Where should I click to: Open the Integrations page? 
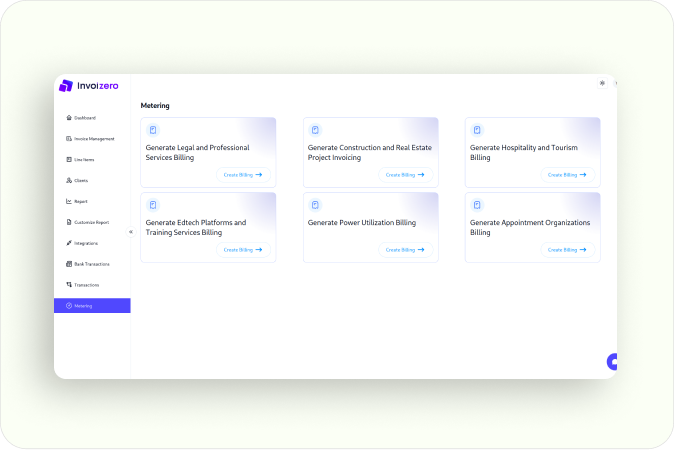(x=82, y=243)
